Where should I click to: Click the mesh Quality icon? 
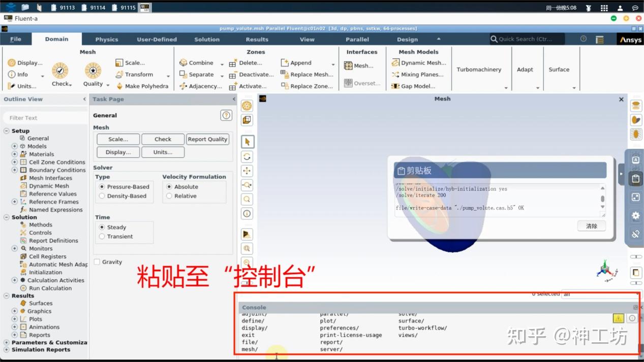[x=93, y=71]
